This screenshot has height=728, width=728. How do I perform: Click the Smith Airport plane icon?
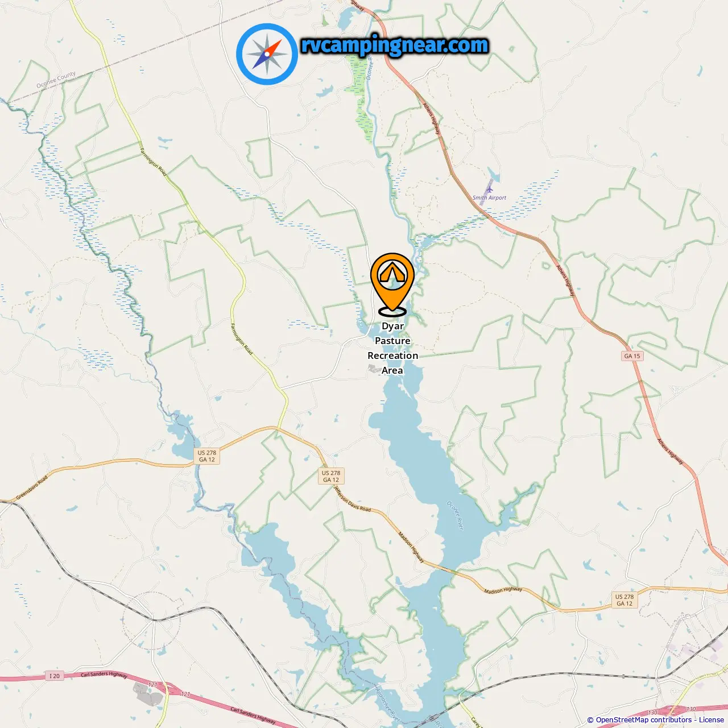pyautogui.click(x=489, y=189)
